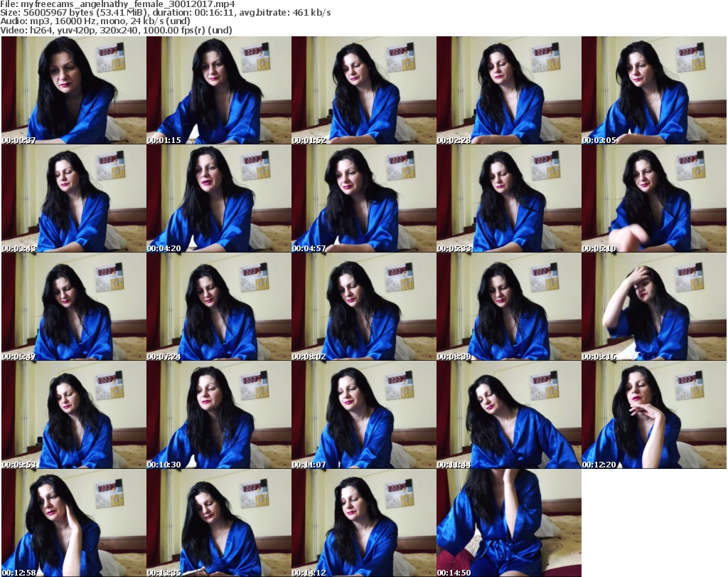Select the frame at 00:03:05
The image size is (728, 577).
coord(654,90)
